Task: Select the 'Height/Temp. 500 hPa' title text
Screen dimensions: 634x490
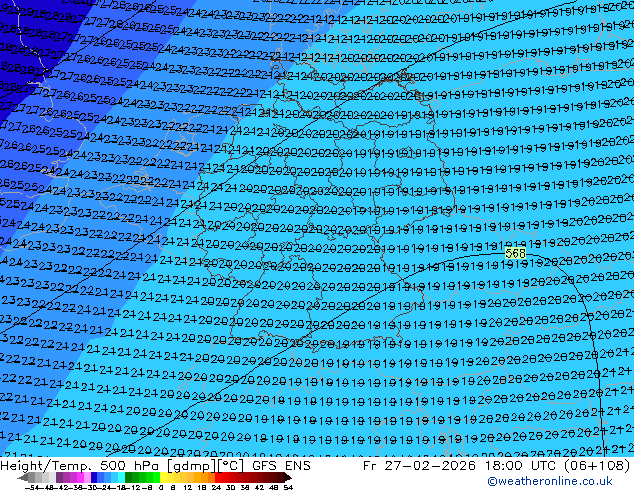Action: click(x=80, y=466)
